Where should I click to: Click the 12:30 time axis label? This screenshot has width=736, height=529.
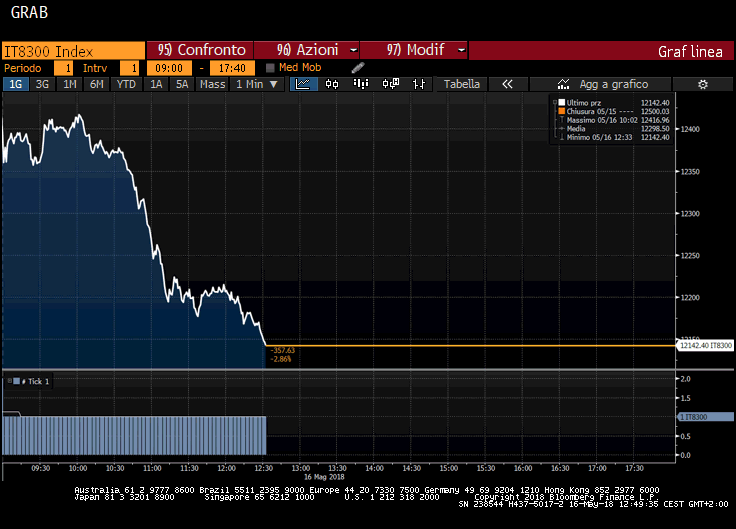[x=264, y=468]
